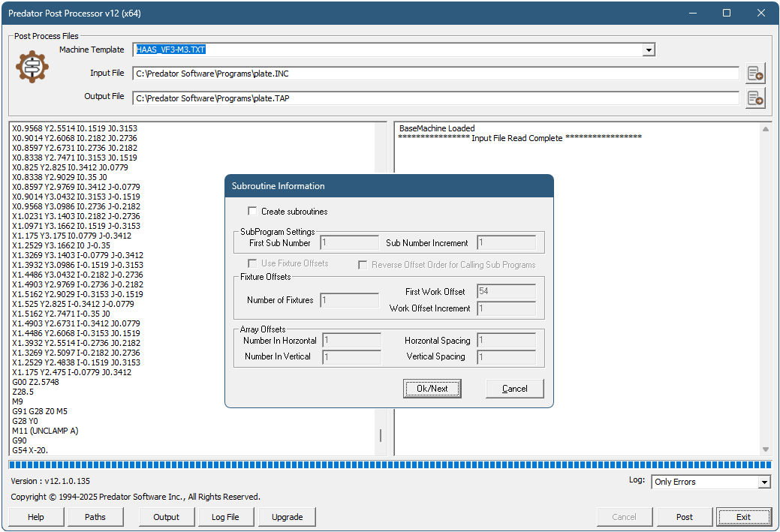780x532 pixels.
Task: Open Help
Action: click(x=36, y=517)
